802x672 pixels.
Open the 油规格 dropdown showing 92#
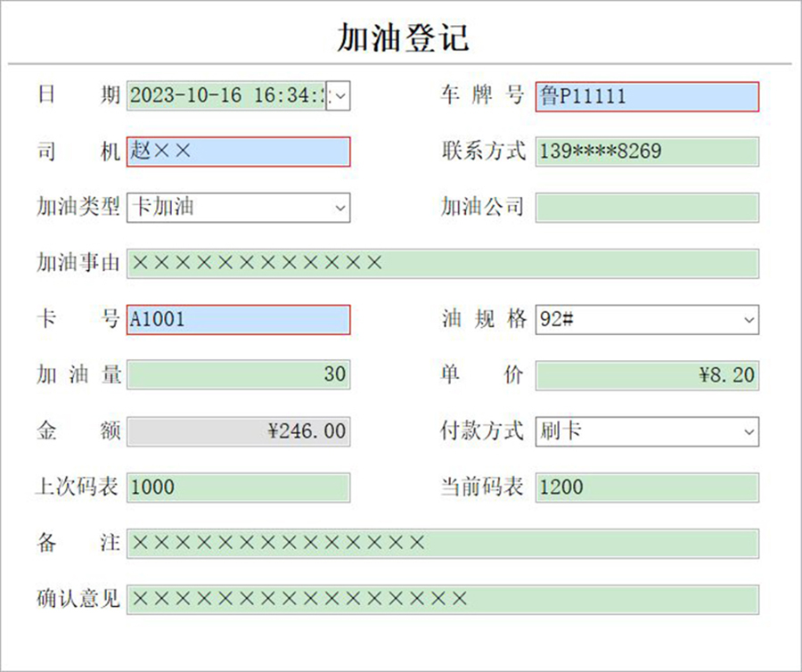tap(749, 319)
